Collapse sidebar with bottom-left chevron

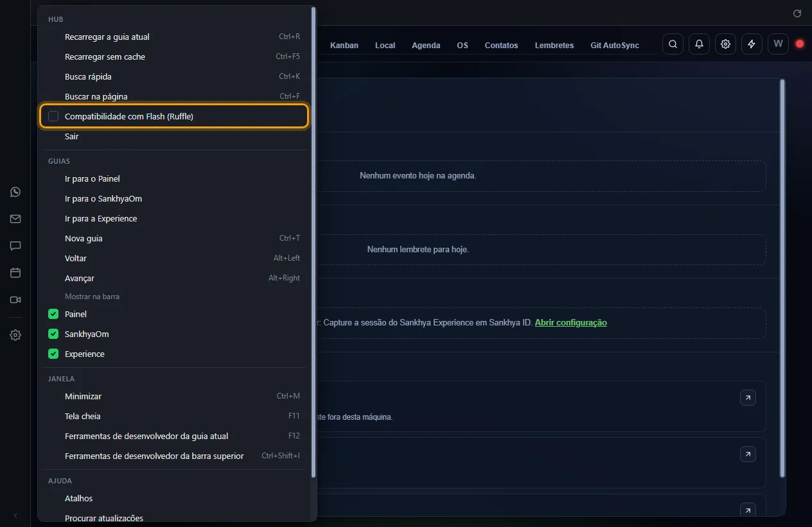point(15,515)
